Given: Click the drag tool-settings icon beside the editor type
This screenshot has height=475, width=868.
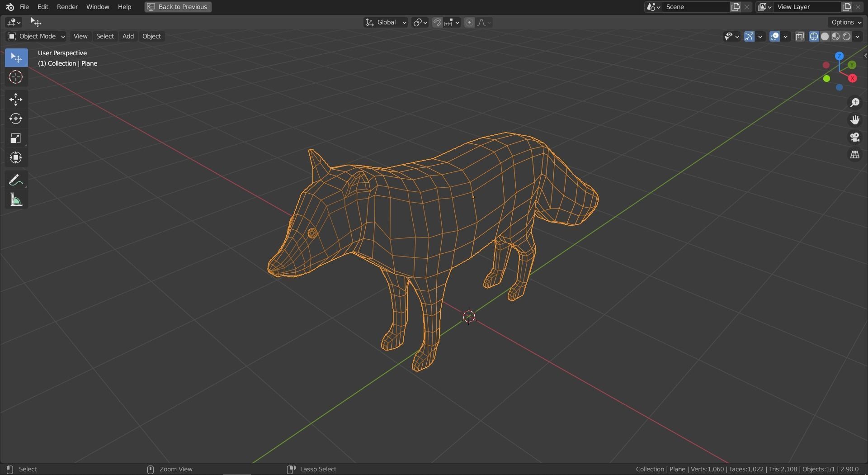Looking at the screenshot, I should [36, 22].
